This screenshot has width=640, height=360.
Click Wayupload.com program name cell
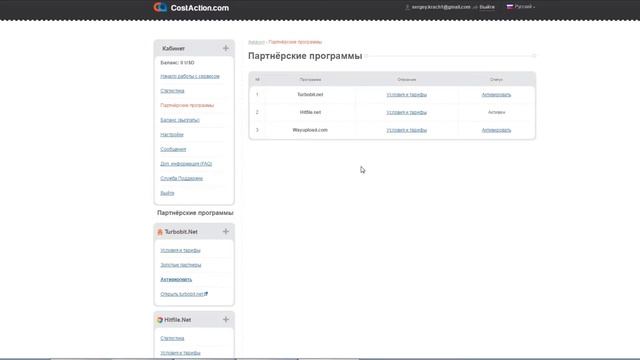click(310, 130)
